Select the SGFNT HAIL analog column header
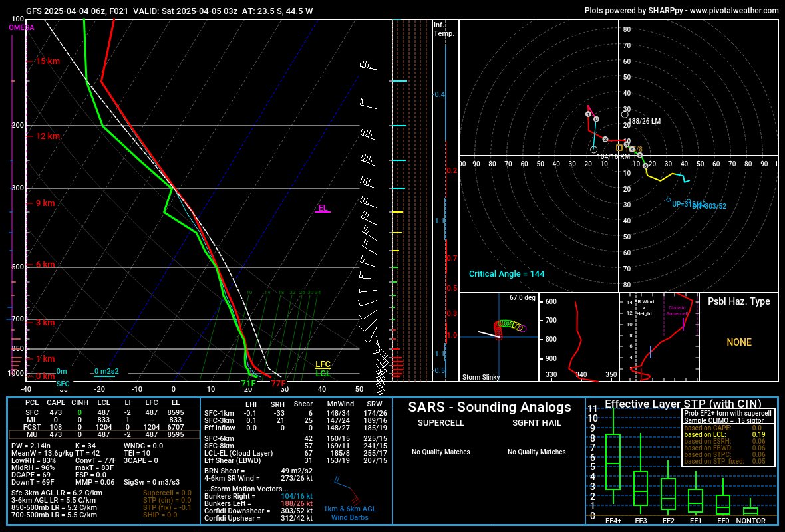785x532 pixels. [x=536, y=423]
